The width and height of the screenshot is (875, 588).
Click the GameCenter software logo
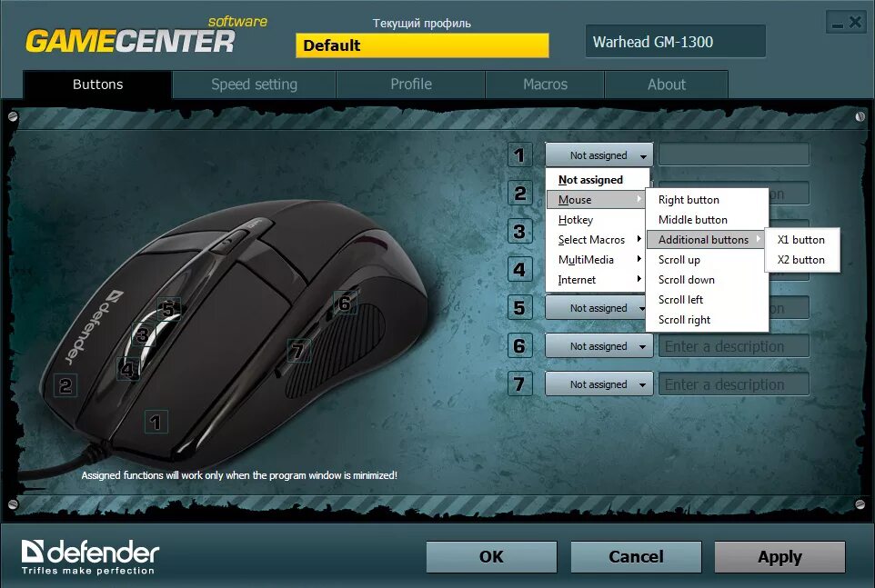click(146, 35)
